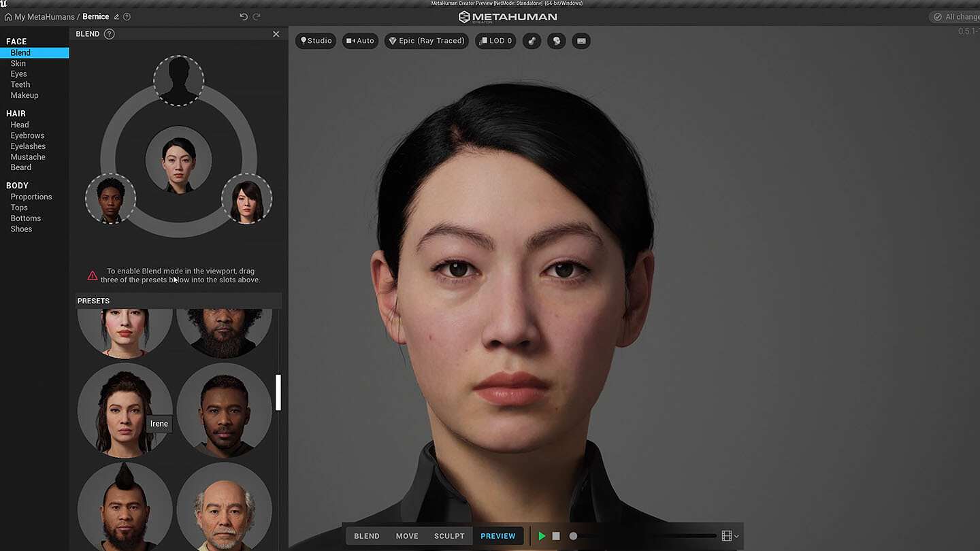Expand the animation clip selector menu

730,536
